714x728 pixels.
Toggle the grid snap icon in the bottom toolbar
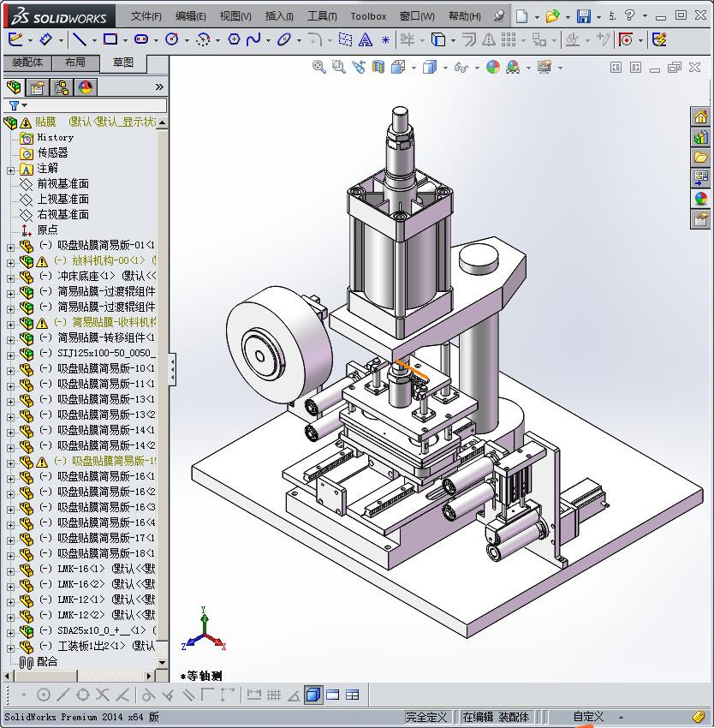click(x=274, y=695)
